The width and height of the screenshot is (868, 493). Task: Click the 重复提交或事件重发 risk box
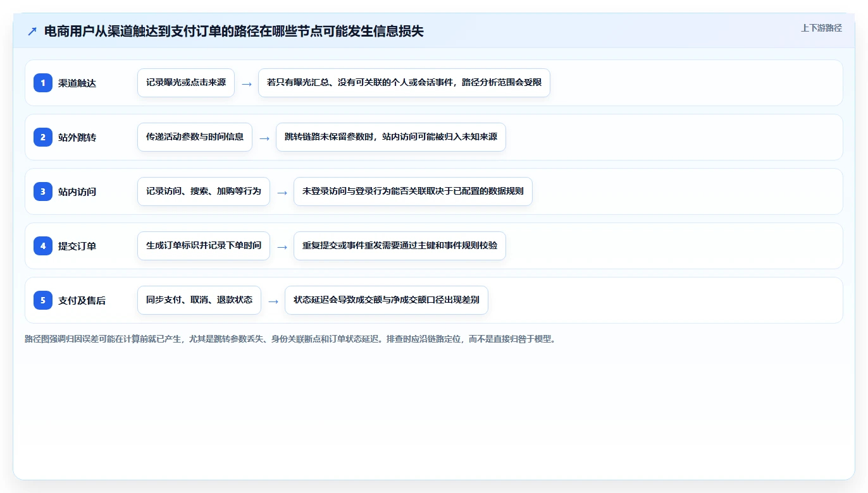click(400, 246)
